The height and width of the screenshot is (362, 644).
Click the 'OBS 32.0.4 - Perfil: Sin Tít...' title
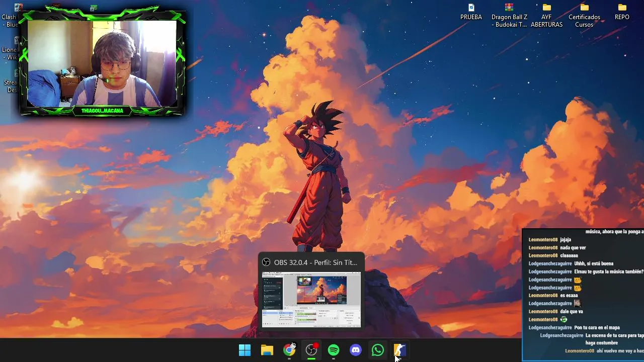(315, 262)
